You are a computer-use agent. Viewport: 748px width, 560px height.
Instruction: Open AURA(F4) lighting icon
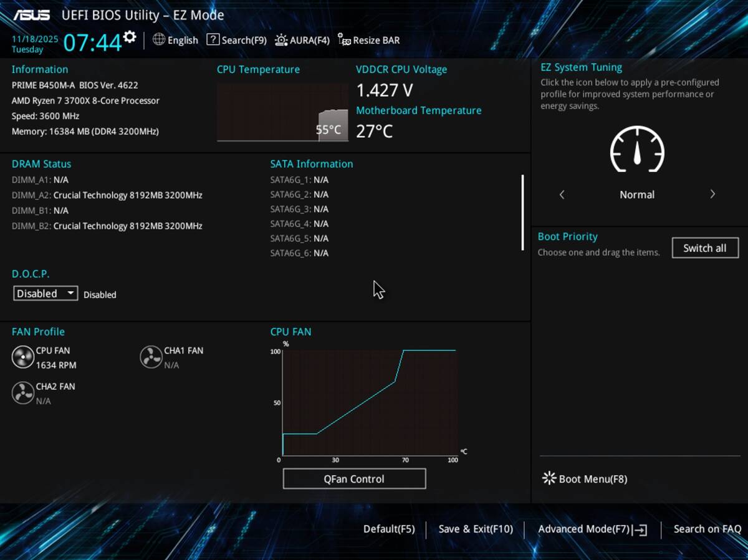click(x=281, y=40)
